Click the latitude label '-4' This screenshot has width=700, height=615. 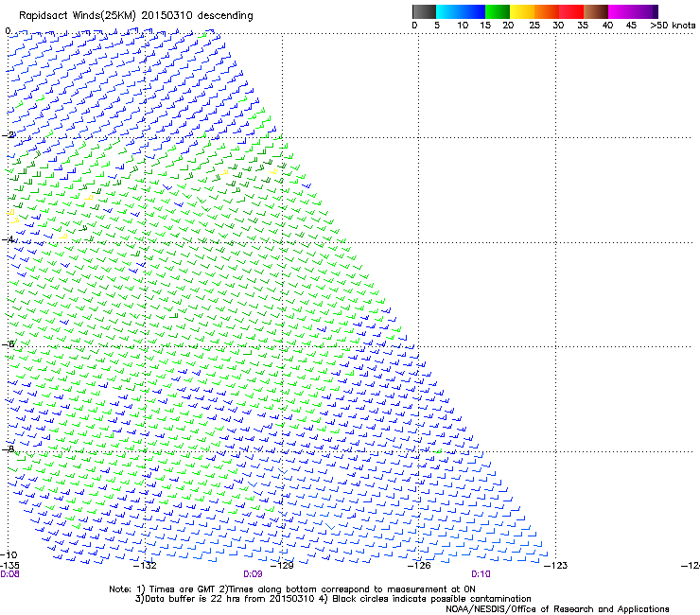tap(8, 239)
